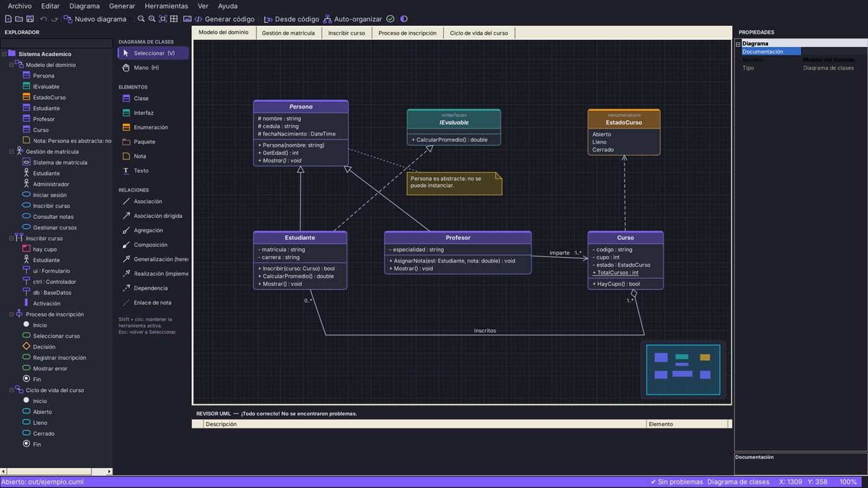Select the Asociación relation tool
The width and height of the screenshot is (868, 488).
(153, 202)
